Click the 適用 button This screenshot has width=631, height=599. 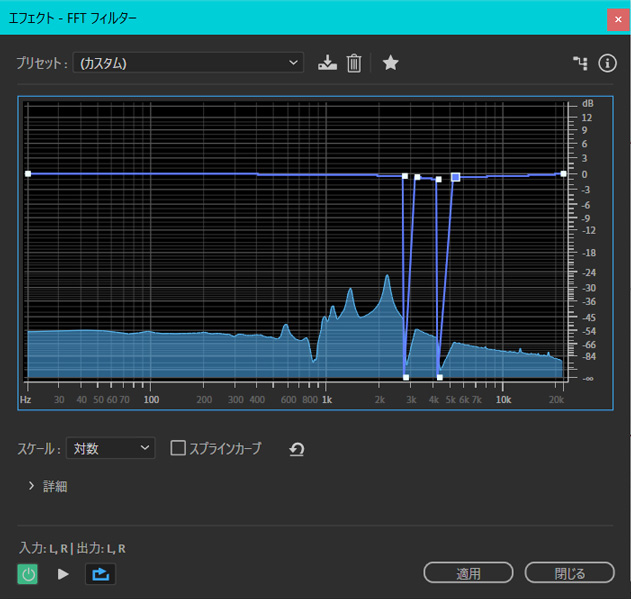click(x=468, y=573)
